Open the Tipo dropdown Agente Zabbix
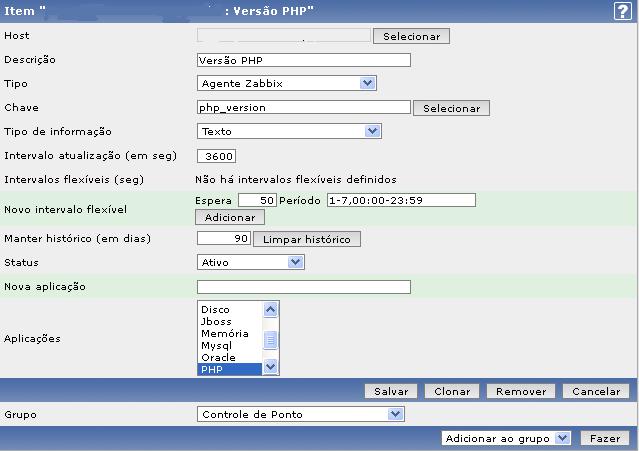 pyautogui.click(x=286, y=84)
